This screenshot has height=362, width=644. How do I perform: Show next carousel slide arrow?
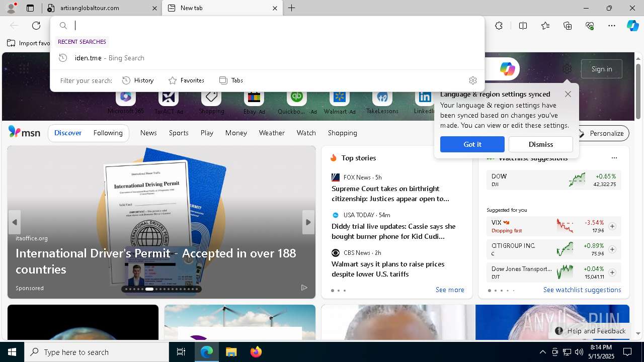pos(308,222)
